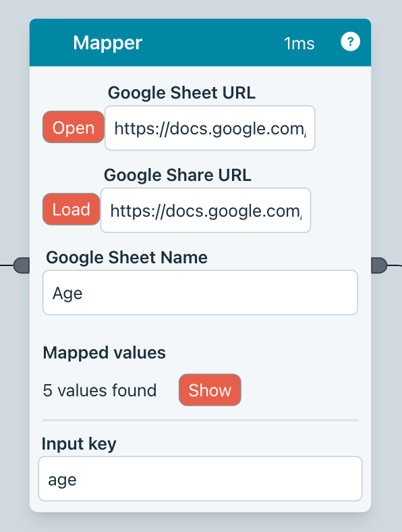Click the Open button beside Sheet URL
This screenshot has width=402, height=532.
coord(74,127)
